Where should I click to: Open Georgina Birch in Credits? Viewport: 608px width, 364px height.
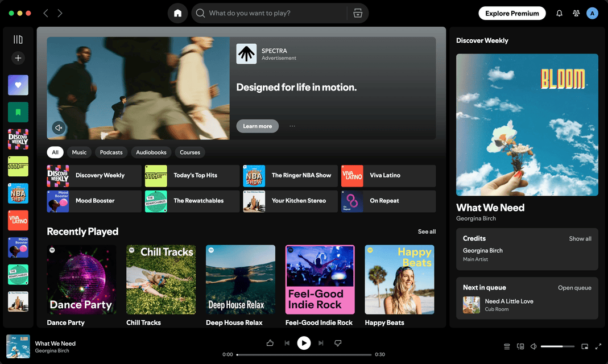pyautogui.click(x=482, y=250)
